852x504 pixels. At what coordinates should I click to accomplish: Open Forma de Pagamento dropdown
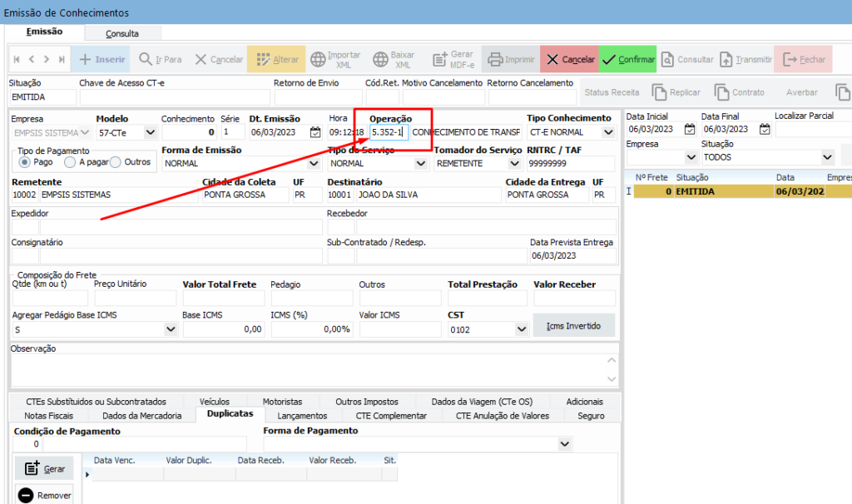[x=565, y=444]
